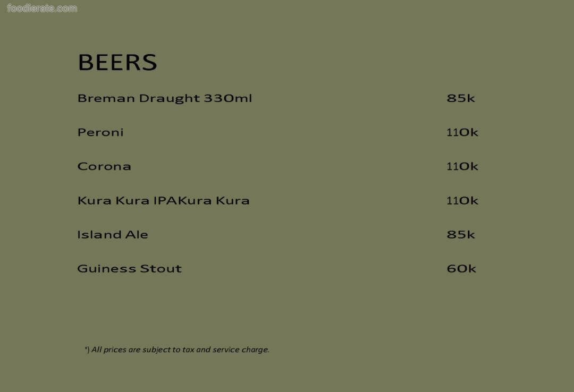
Task: Click the foodierate.com watermark link
Action: pos(42,8)
